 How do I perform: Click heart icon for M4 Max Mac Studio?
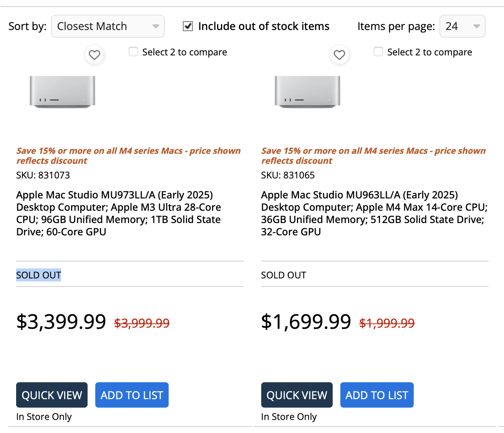(339, 55)
